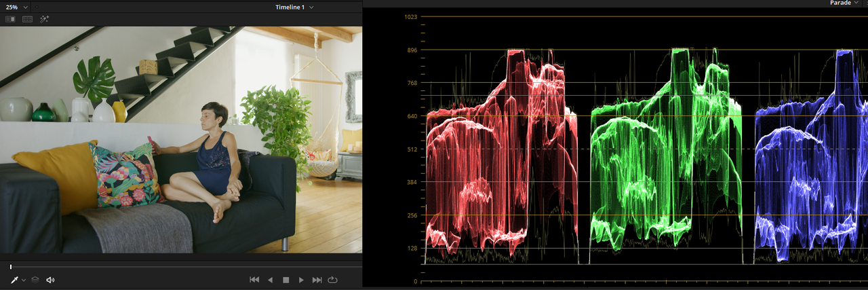Click the woman in the viewer image

click(x=208, y=161)
